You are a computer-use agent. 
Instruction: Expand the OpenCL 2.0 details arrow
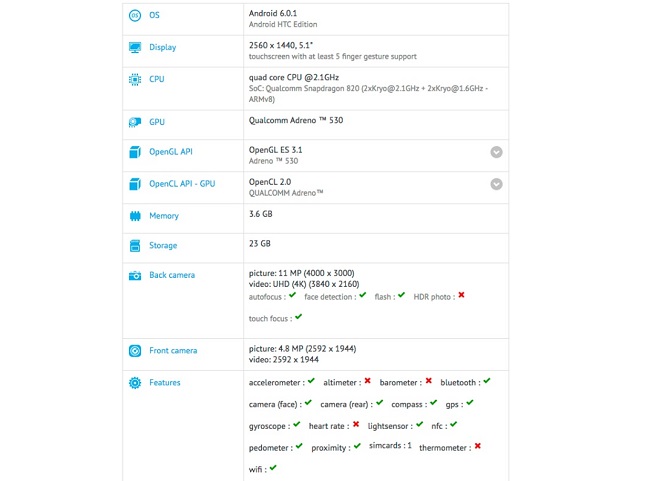[x=496, y=184]
